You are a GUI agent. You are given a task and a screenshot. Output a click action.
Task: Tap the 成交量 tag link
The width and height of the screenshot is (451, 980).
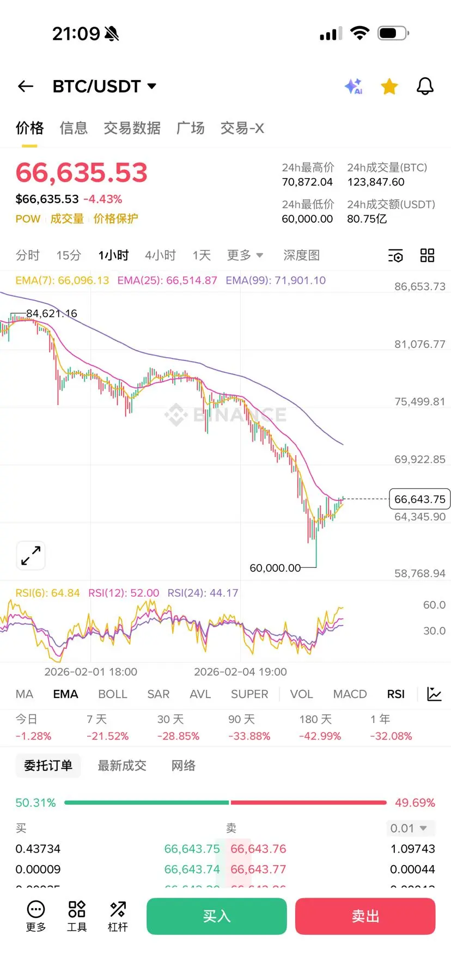(x=67, y=219)
